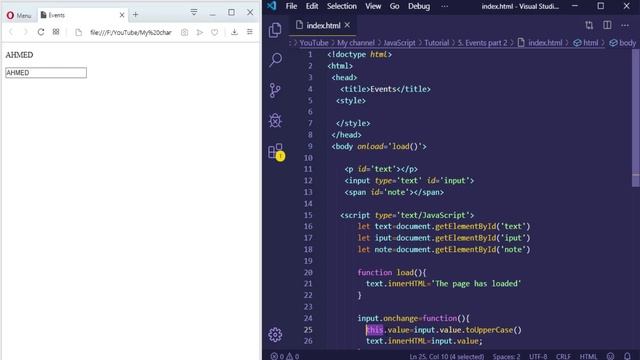This screenshot has width=640, height=360.
Task: Select the index.html editor tab
Action: click(x=322, y=25)
